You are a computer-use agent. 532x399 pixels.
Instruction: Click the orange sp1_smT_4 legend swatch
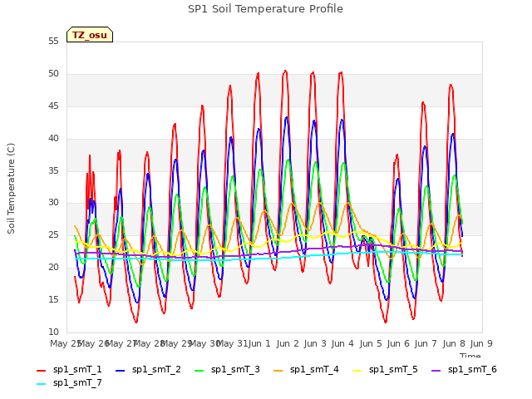278,371
